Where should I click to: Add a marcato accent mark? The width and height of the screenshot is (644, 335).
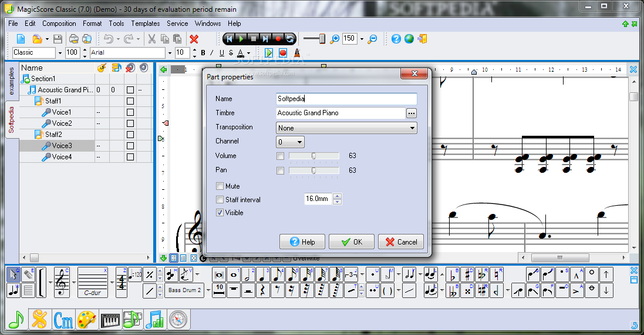point(576,274)
